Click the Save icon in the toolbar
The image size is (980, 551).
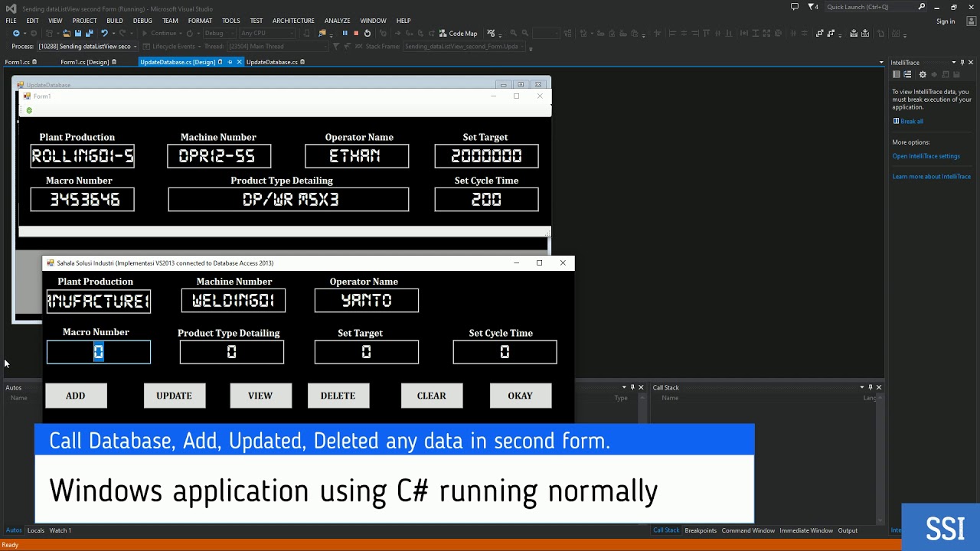pyautogui.click(x=77, y=33)
